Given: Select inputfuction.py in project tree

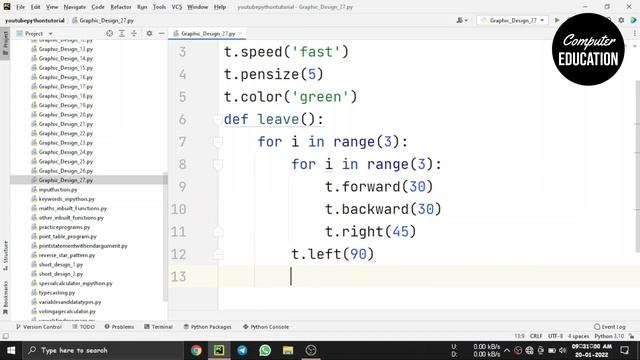Looking at the screenshot, I should tap(58, 189).
